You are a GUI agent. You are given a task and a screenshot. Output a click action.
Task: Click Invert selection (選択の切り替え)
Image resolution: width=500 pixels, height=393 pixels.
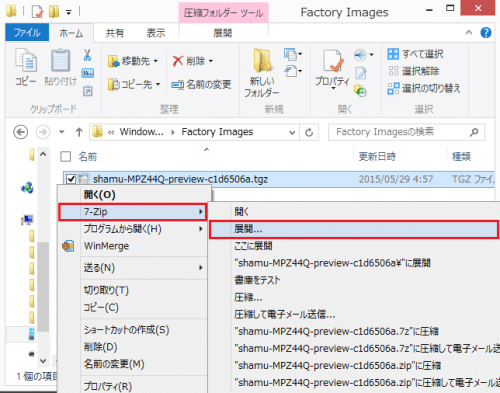click(x=424, y=89)
